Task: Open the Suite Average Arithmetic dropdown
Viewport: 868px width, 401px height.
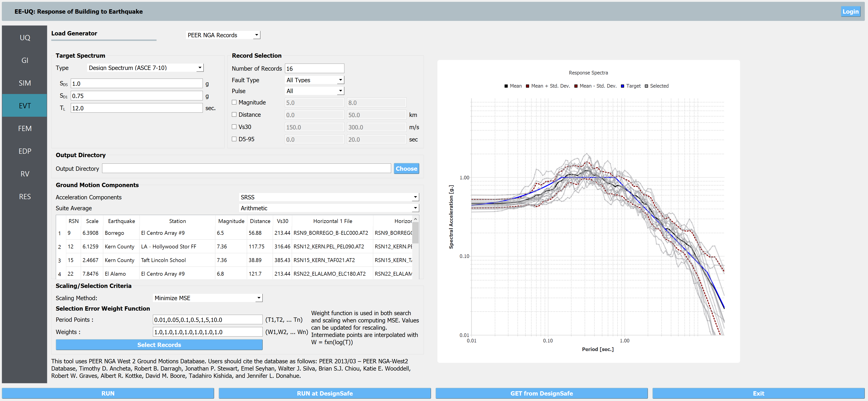Action: point(329,208)
